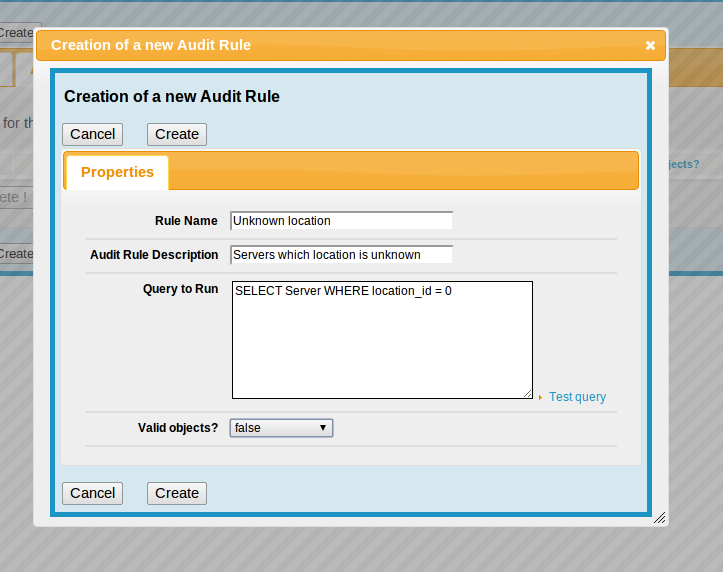Click the Rule Name label

(186, 221)
